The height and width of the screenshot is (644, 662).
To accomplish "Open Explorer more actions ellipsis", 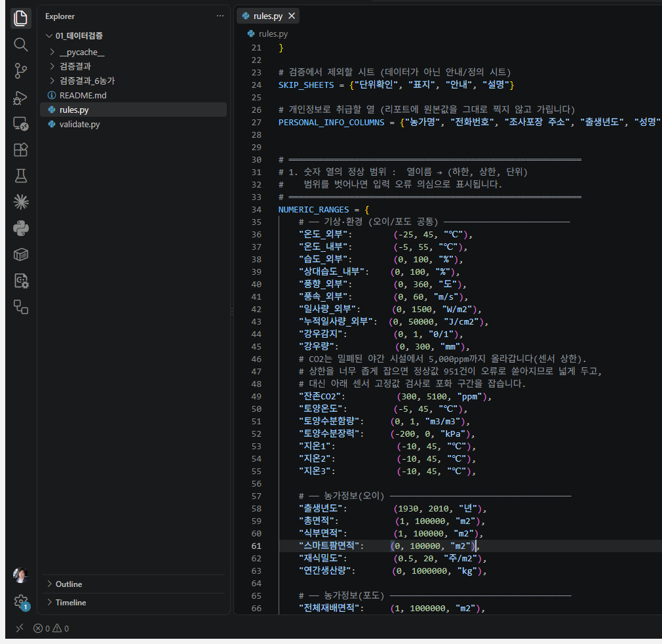I will [220, 16].
